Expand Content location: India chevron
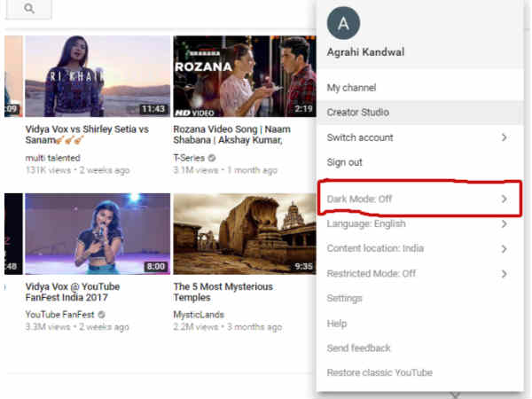 [504, 249]
